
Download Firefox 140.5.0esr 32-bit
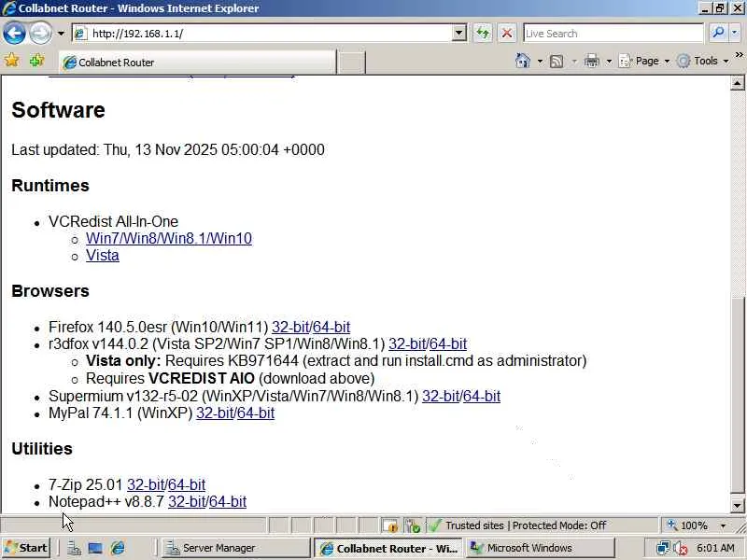tap(290, 328)
